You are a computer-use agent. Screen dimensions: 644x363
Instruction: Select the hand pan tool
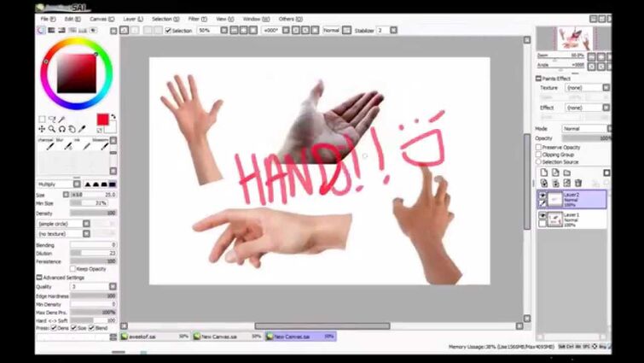coord(72,129)
